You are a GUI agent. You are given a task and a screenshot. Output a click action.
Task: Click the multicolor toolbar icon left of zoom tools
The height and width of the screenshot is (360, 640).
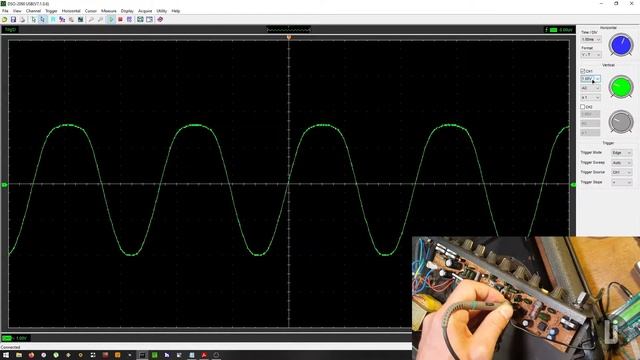click(x=62, y=20)
